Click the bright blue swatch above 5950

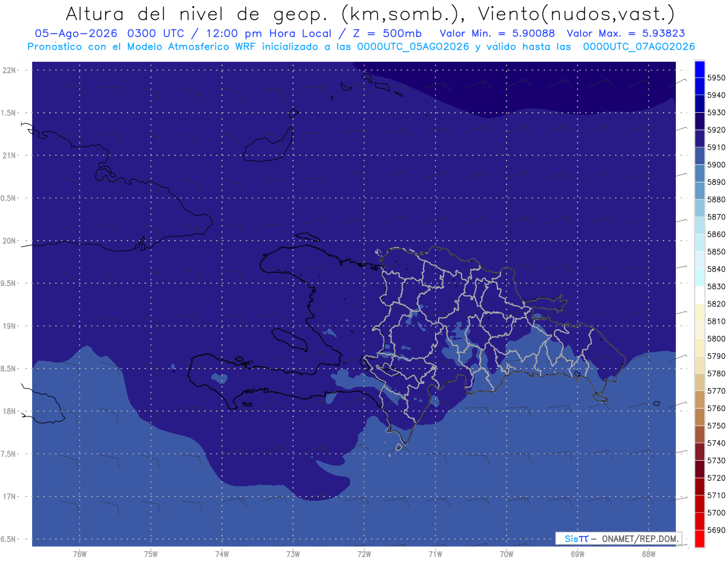[699, 69]
